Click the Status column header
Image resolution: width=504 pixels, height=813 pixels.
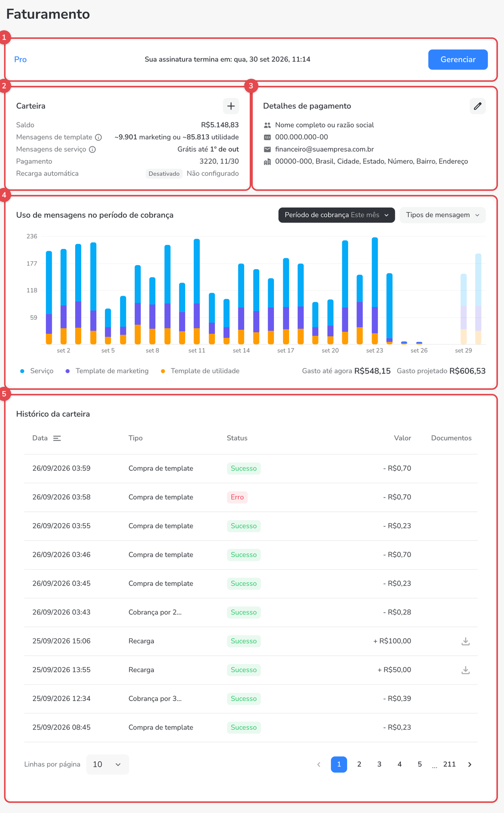click(237, 438)
